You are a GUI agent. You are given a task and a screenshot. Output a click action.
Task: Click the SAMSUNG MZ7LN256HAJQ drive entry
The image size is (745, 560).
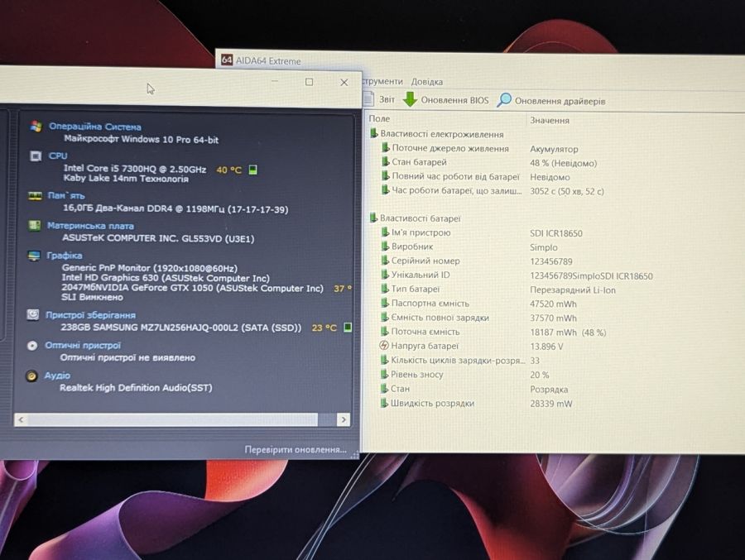(181, 328)
